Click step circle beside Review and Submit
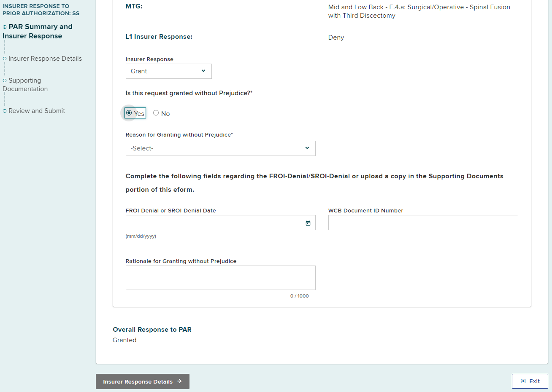Viewport: 552px width, 392px height. pos(5,111)
